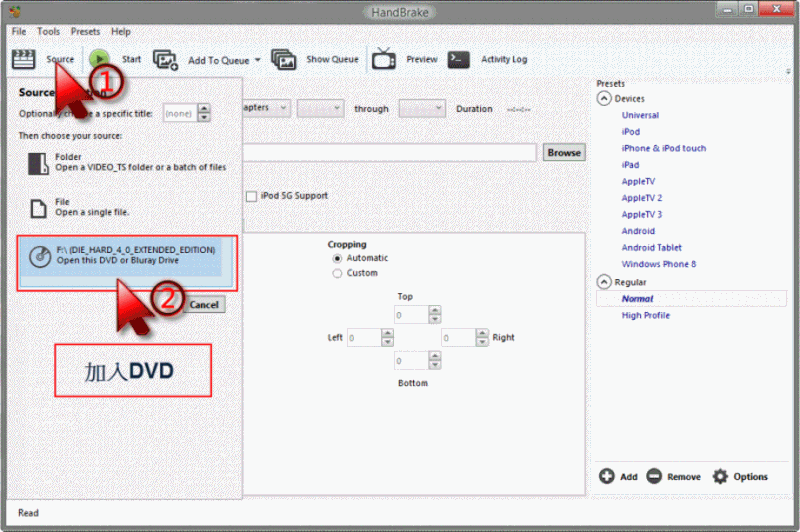
Task: Click the destination file path field
Action: point(389,153)
